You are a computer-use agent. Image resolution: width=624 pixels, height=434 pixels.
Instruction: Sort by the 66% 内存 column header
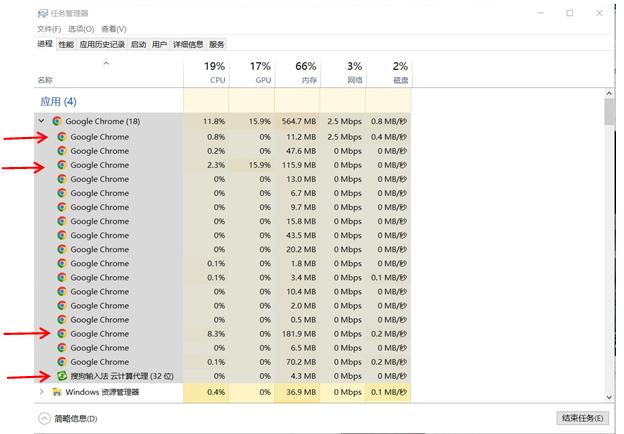coord(297,73)
